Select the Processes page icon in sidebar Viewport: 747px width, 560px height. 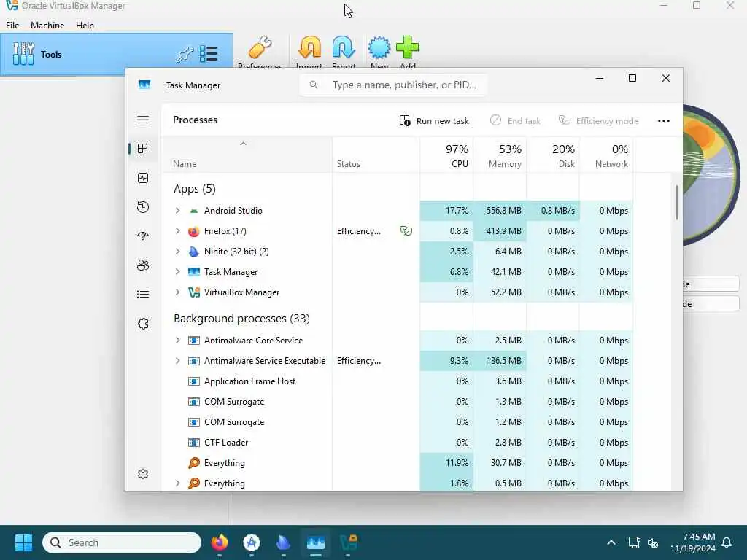[x=142, y=149]
